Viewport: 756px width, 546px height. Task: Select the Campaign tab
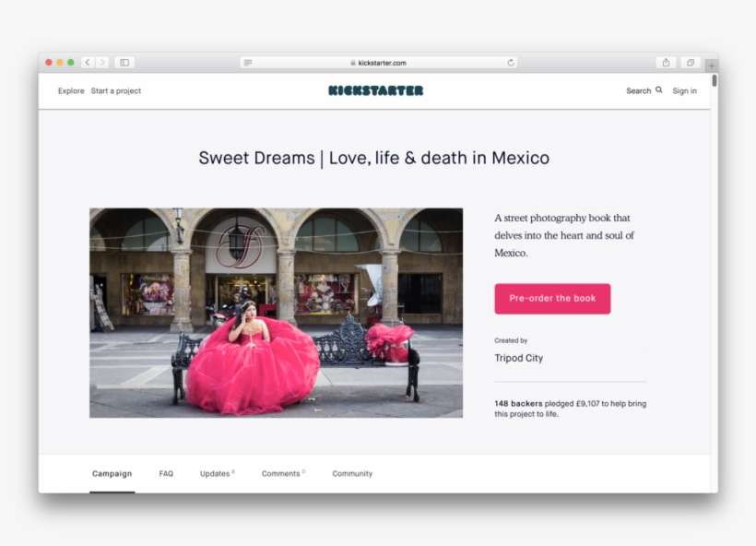[x=112, y=473]
